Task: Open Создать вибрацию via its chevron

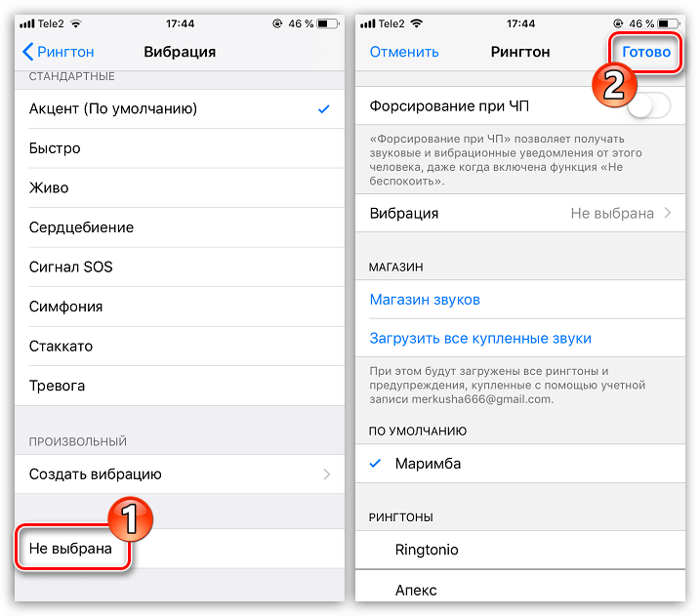Action: 327,474
